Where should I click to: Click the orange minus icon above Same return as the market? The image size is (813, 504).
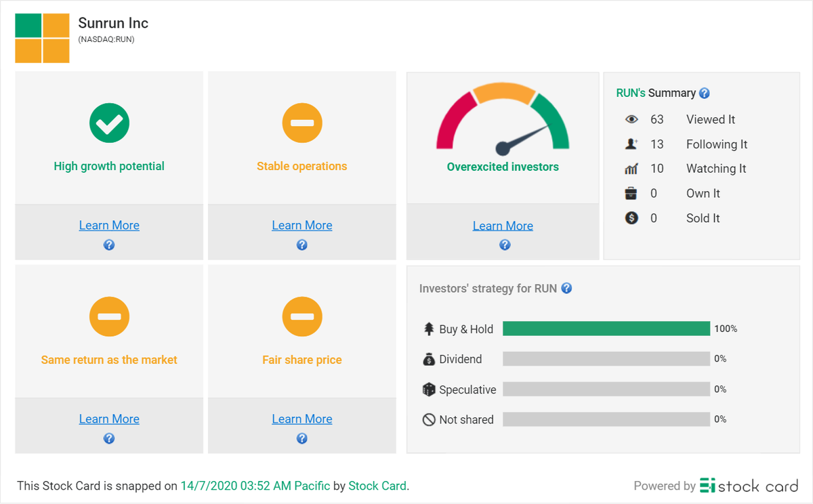109,316
